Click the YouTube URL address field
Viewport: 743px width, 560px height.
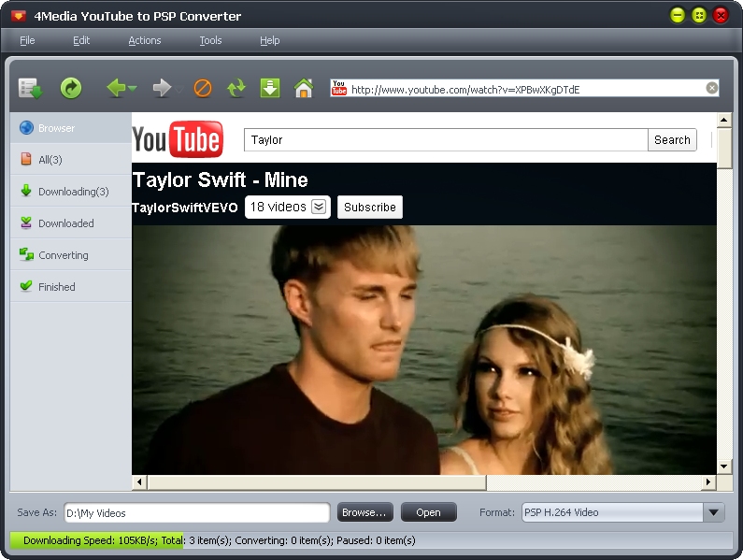pos(524,89)
